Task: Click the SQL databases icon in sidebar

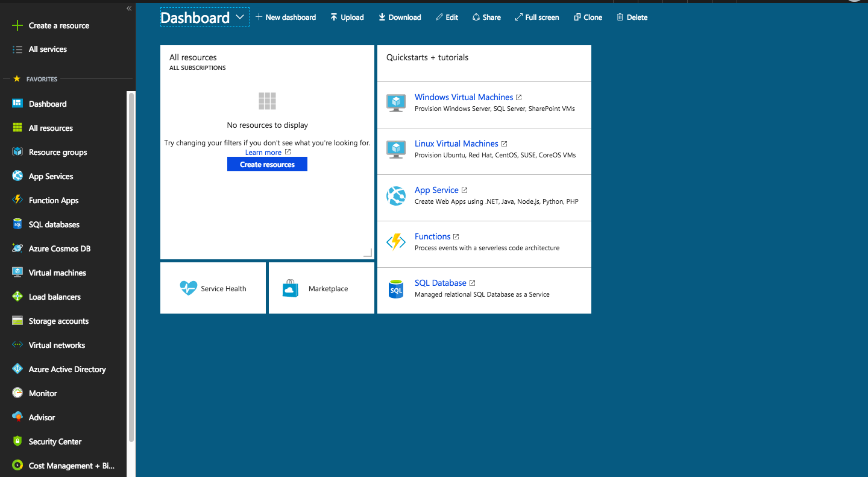Action: tap(17, 224)
